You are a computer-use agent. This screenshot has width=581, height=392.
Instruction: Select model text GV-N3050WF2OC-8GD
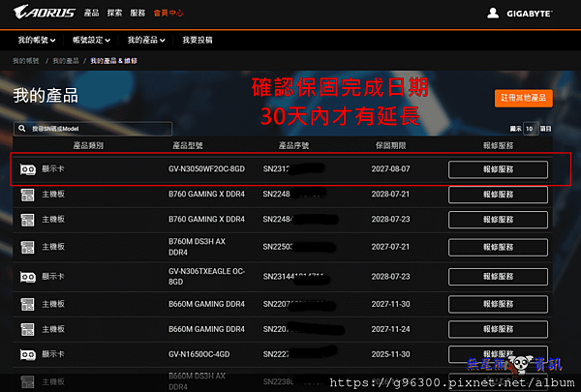point(206,169)
